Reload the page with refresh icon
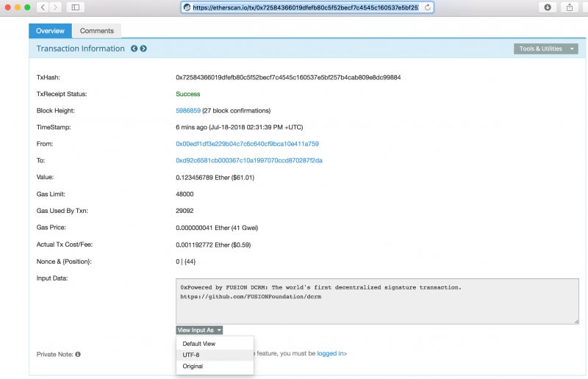This screenshot has width=588, height=379. point(428,7)
